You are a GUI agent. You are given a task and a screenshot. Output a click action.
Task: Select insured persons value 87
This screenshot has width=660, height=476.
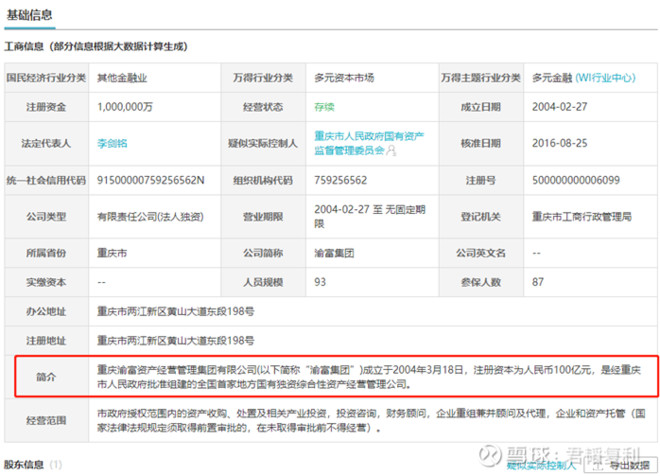click(x=538, y=282)
